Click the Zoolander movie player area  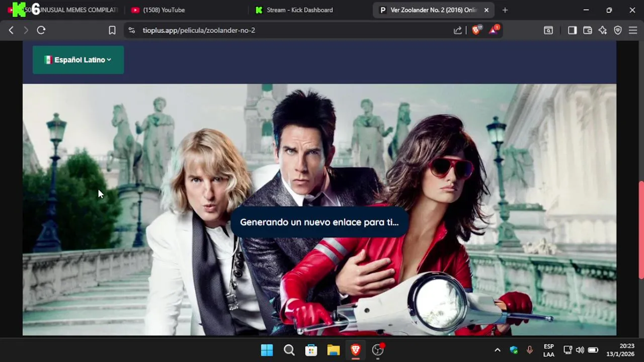[319, 210]
